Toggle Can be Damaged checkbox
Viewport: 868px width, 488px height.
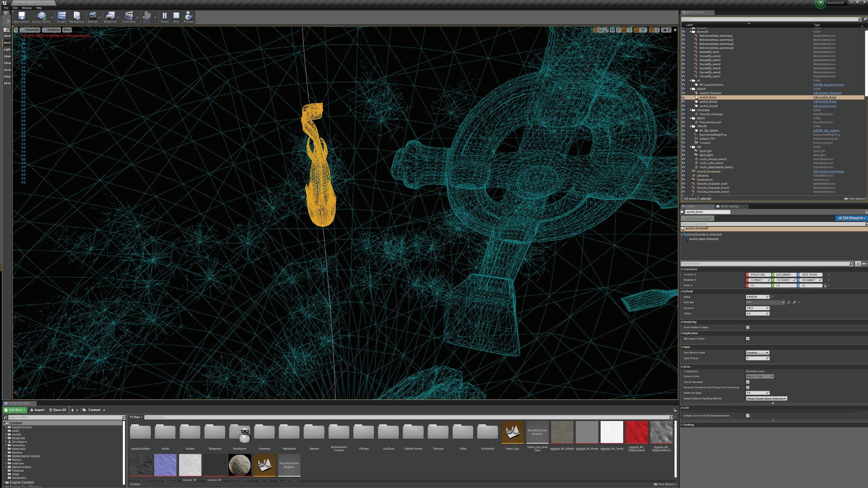(x=747, y=382)
